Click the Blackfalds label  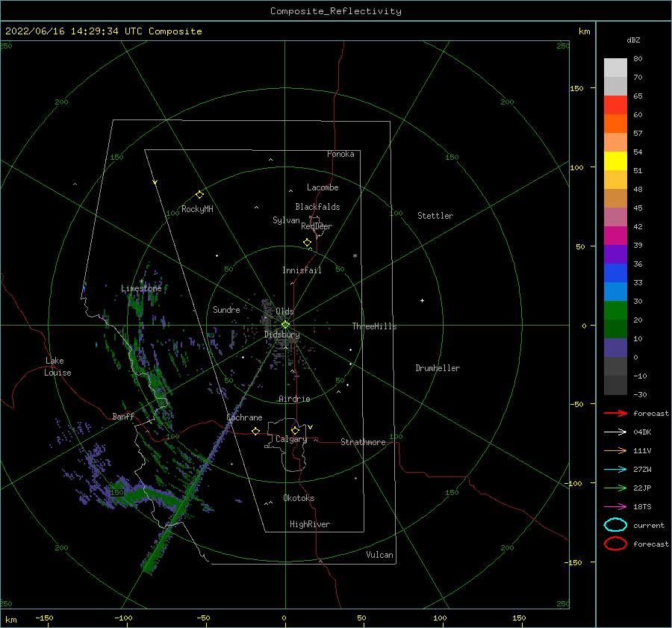pos(317,207)
